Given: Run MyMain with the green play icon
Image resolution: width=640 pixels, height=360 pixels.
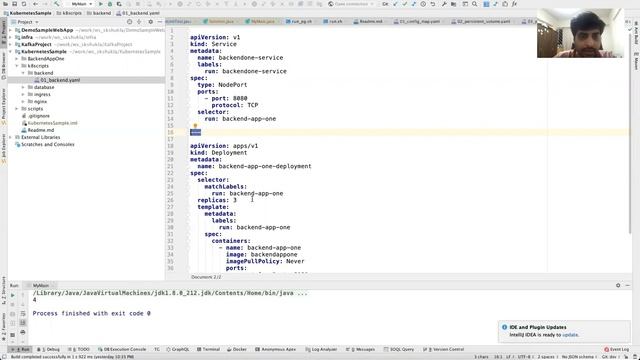Looking at the screenshot, I should [100, 4].
